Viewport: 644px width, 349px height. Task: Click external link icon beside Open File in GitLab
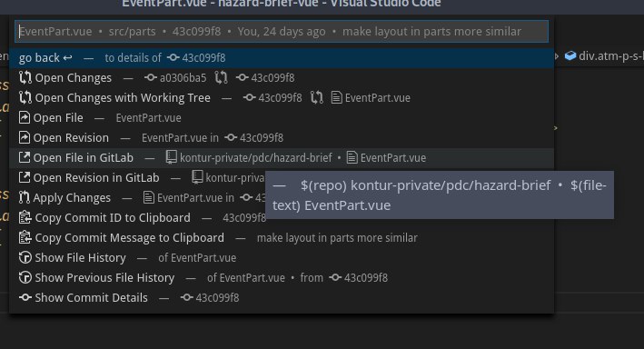[x=25, y=157]
